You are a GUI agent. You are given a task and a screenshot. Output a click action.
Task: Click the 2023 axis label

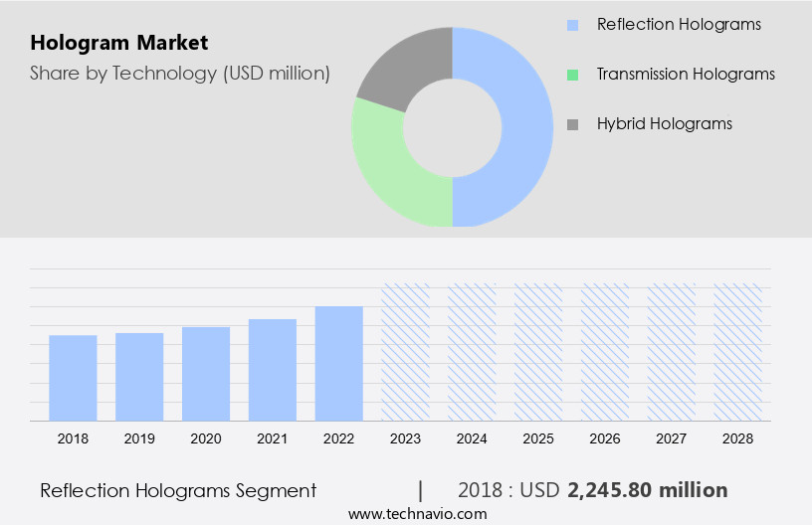pos(405,438)
